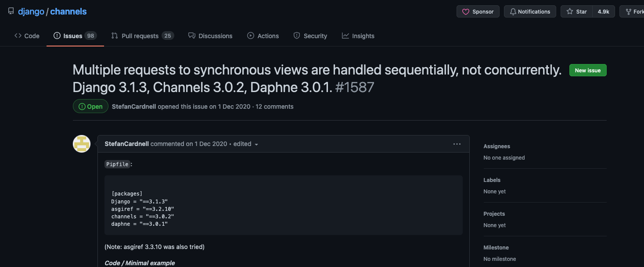The height and width of the screenshot is (267, 644).
Task: Open the django owner link
Action: pos(31,11)
